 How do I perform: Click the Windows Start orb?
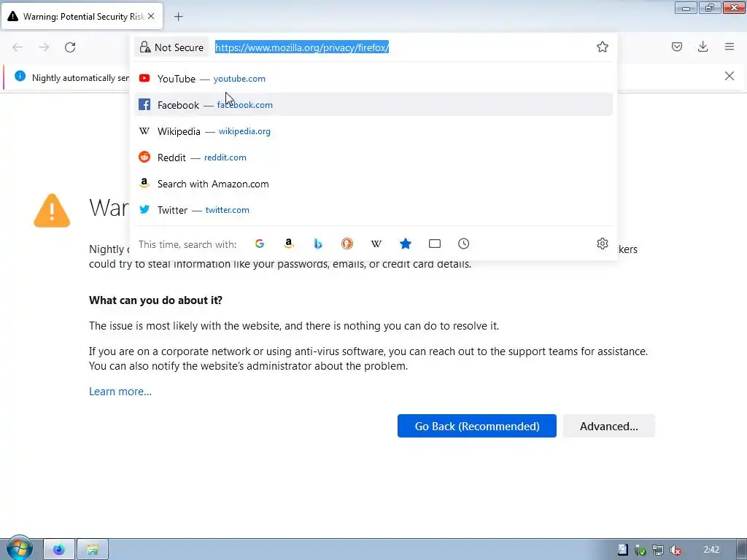click(20, 548)
